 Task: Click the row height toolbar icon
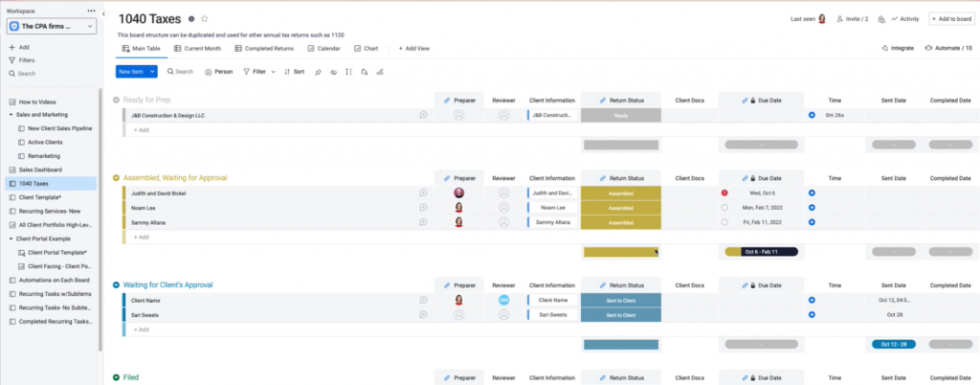pyautogui.click(x=348, y=72)
